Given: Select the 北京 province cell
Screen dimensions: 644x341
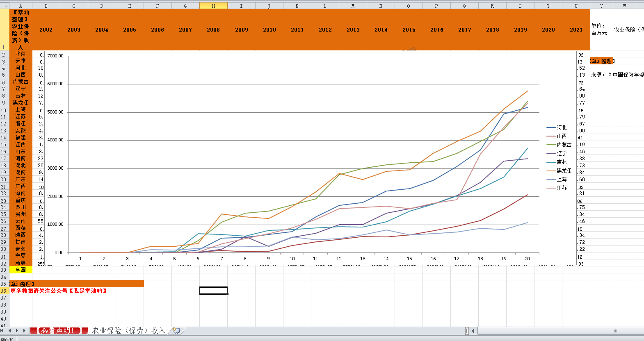Looking at the screenshot, I should (21, 54).
